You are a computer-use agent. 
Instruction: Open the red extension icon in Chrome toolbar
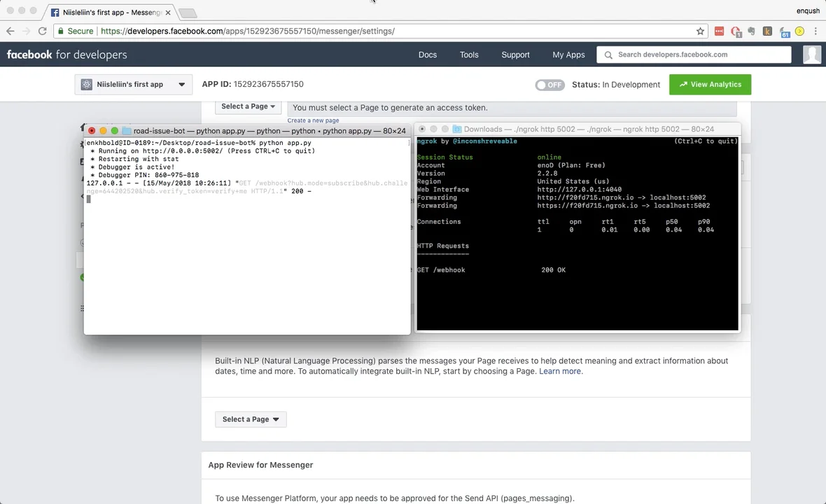pyautogui.click(x=719, y=31)
